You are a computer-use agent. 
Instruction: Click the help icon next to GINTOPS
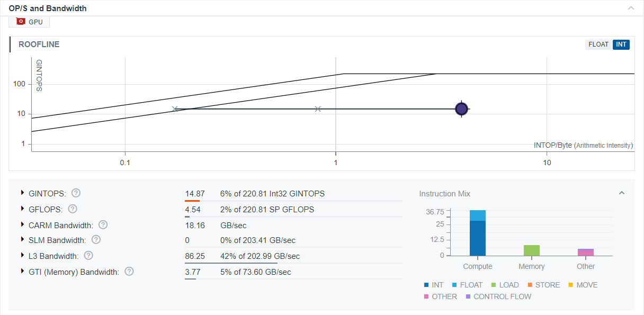(76, 193)
